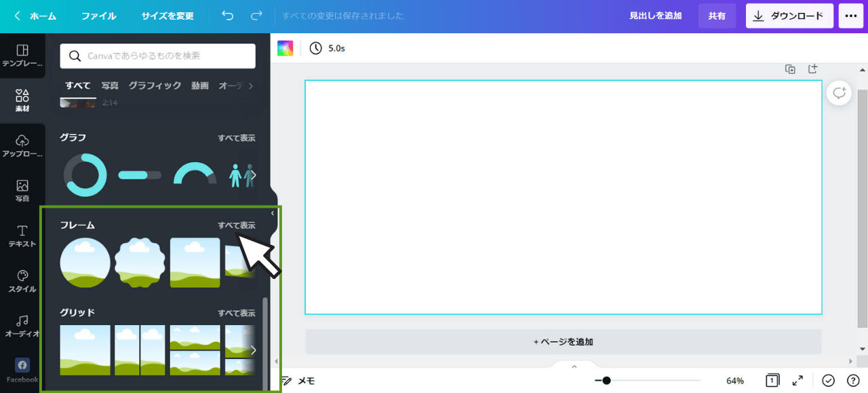Open the サイズを変更 menu
Viewport: 868px width, 393px height.
coord(167,16)
